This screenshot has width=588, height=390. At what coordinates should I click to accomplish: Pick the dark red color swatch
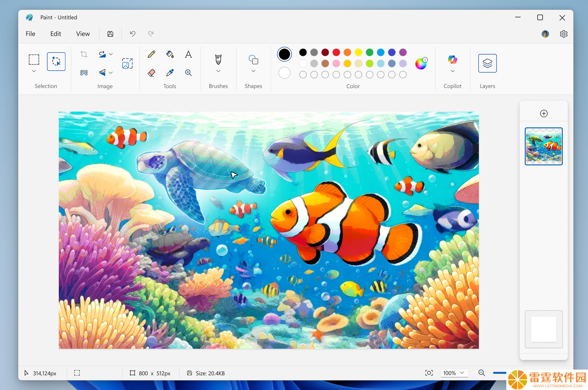click(325, 52)
